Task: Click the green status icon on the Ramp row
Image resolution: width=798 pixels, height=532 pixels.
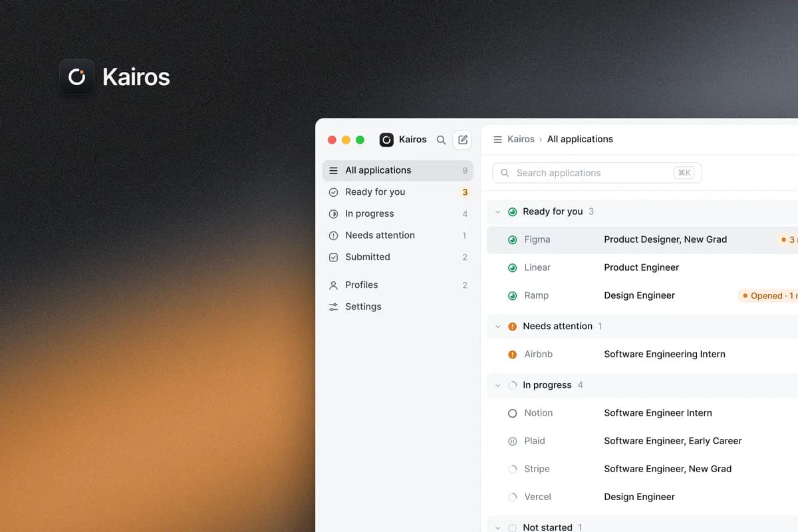Action: [x=512, y=296]
